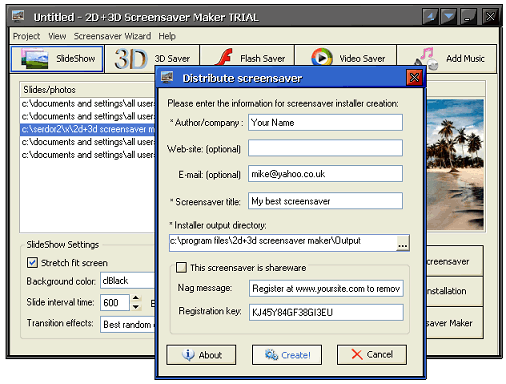506x384 pixels.
Task: Click the Nag message field
Action: click(x=326, y=288)
